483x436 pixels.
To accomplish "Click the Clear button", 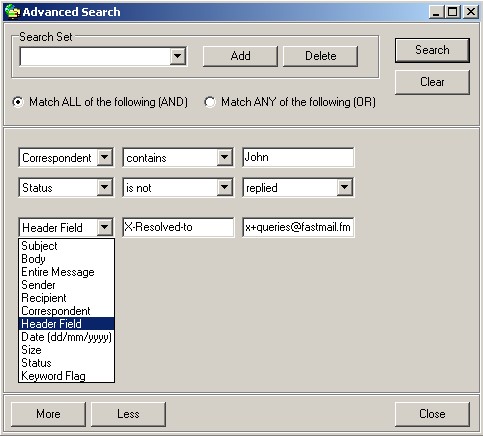I will [x=432, y=82].
